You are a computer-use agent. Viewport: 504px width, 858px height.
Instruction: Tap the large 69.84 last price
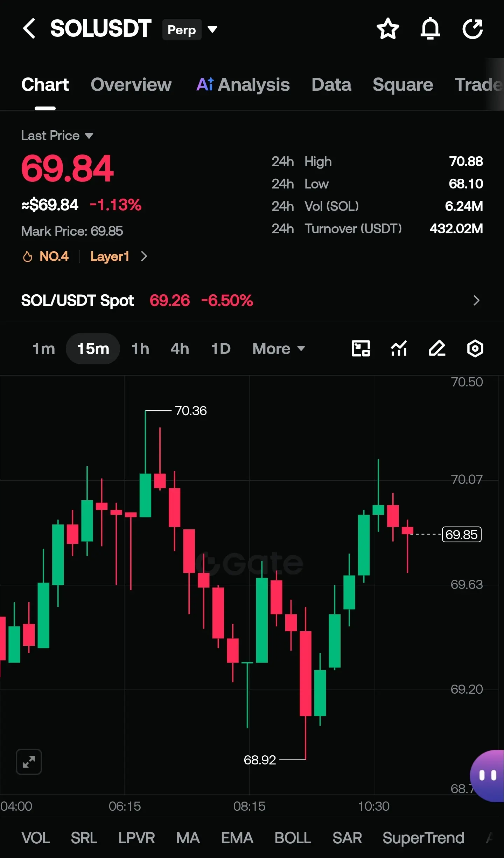point(67,169)
